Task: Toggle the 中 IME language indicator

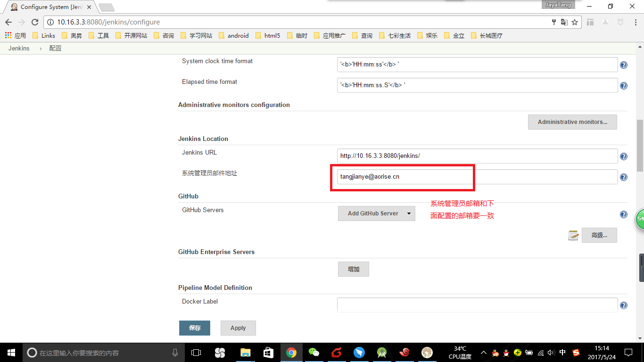Action: pyautogui.click(x=563, y=353)
